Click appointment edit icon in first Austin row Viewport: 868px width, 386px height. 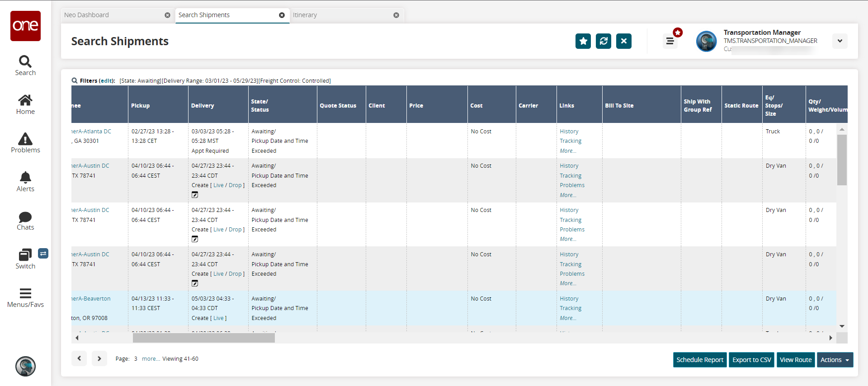[195, 195]
